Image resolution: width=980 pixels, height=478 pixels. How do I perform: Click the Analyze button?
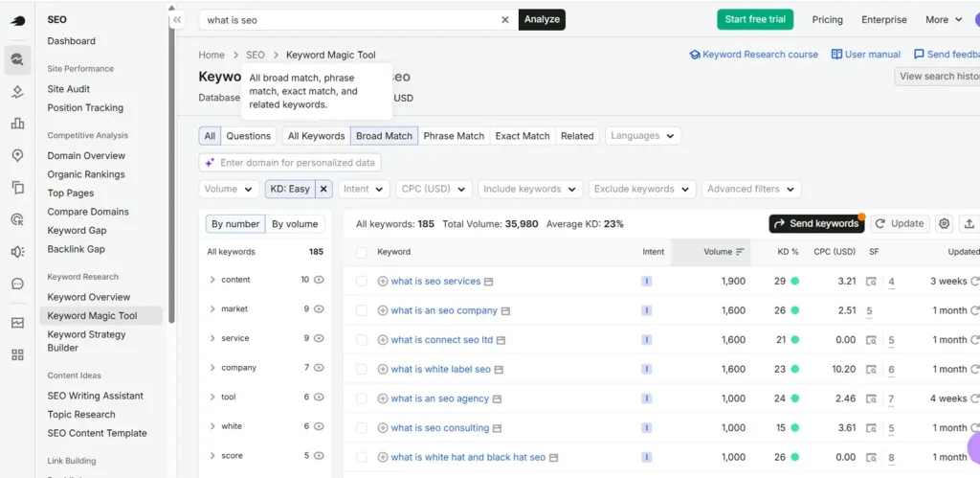(x=542, y=19)
